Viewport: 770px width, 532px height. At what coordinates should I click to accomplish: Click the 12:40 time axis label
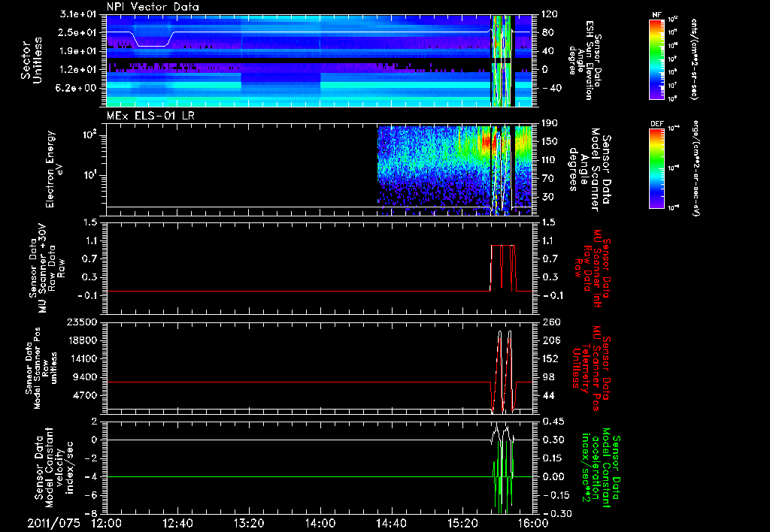177,523
